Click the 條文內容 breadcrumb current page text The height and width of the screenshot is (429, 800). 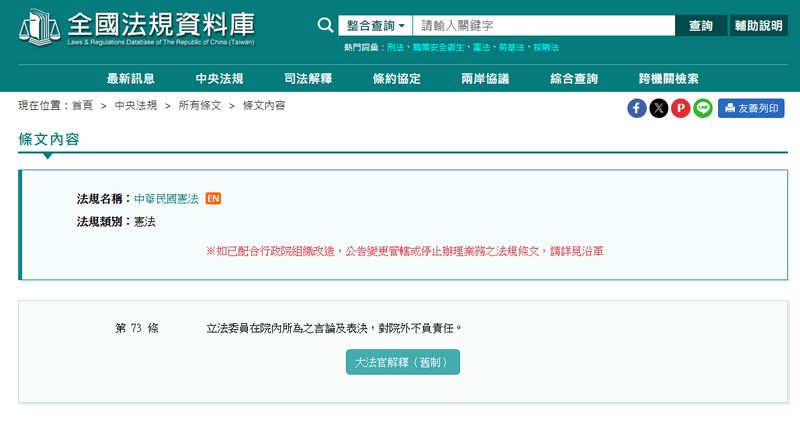264,106
